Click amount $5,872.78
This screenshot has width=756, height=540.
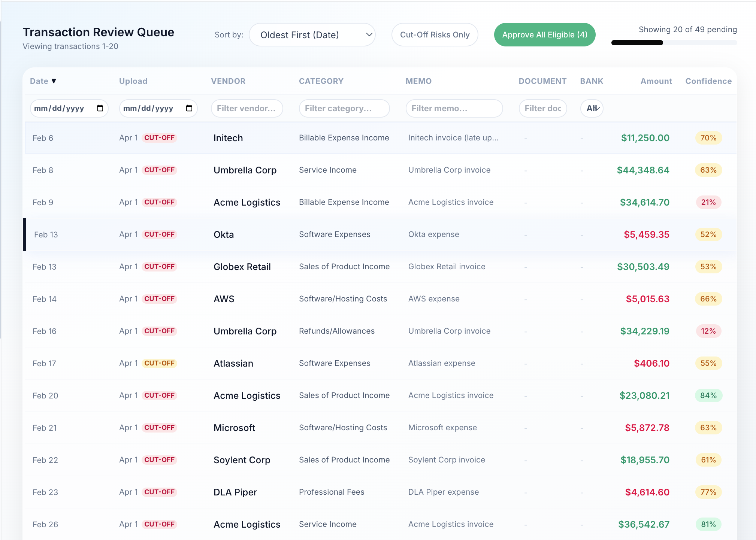coord(647,428)
